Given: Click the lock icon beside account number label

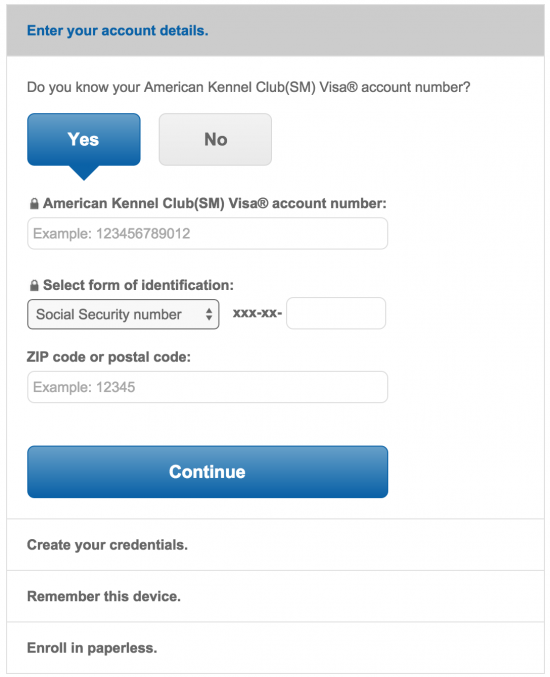Looking at the screenshot, I should pos(34,203).
